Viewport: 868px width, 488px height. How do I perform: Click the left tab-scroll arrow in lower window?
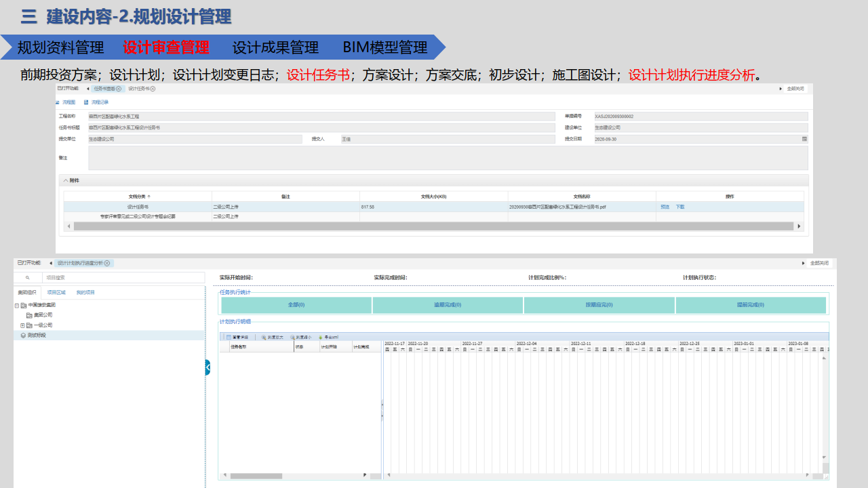[52, 263]
